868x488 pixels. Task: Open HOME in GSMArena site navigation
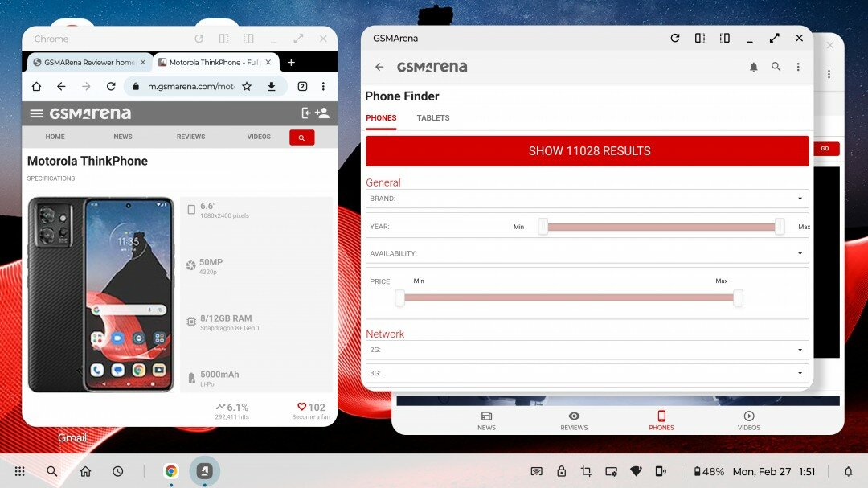coord(55,137)
